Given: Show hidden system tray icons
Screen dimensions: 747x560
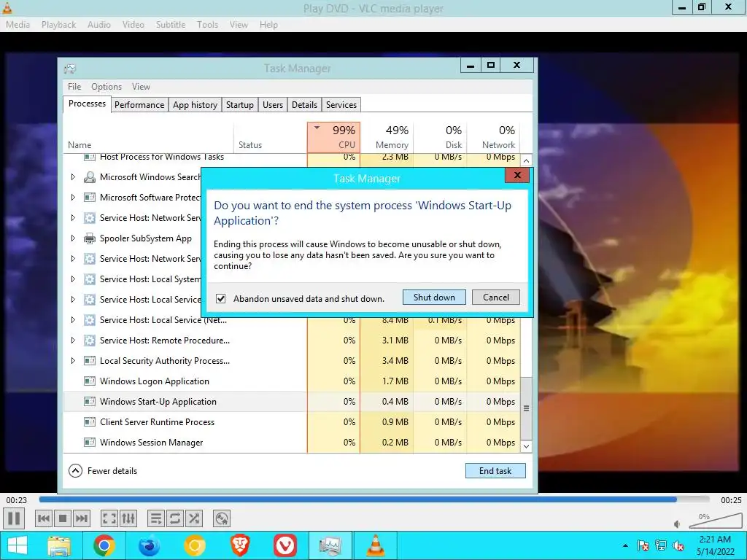Looking at the screenshot, I should click(x=625, y=545).
